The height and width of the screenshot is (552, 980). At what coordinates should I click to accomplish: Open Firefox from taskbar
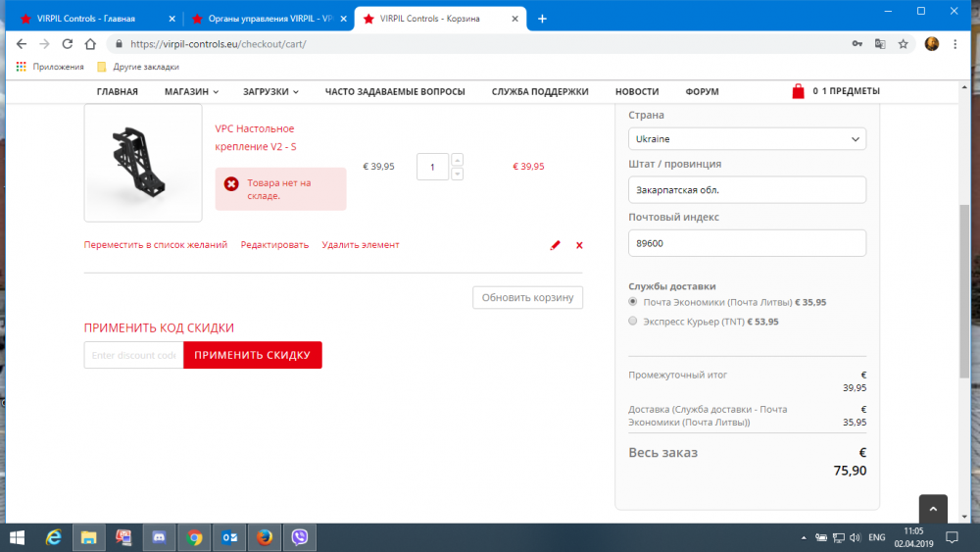point(265,537)
